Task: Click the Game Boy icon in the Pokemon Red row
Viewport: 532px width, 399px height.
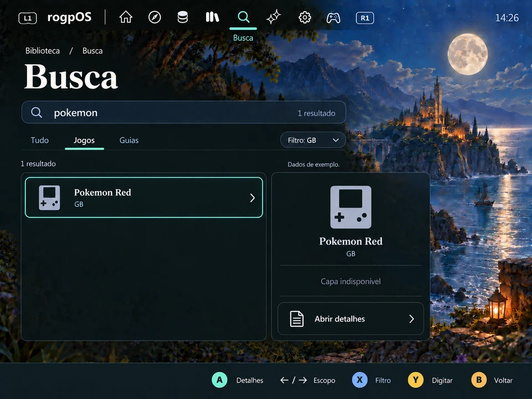Action: (49, 197)
